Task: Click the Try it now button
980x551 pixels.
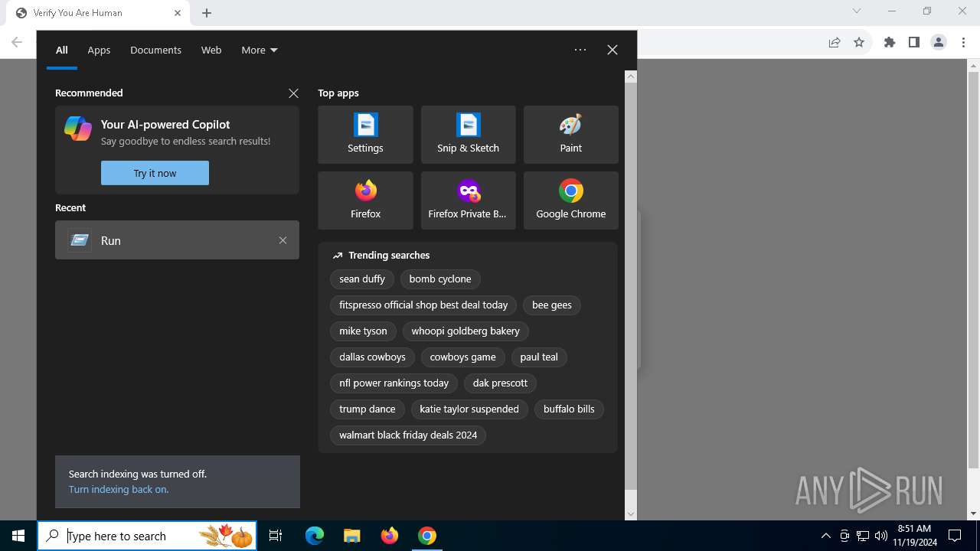Action: [x=155, y=173]
